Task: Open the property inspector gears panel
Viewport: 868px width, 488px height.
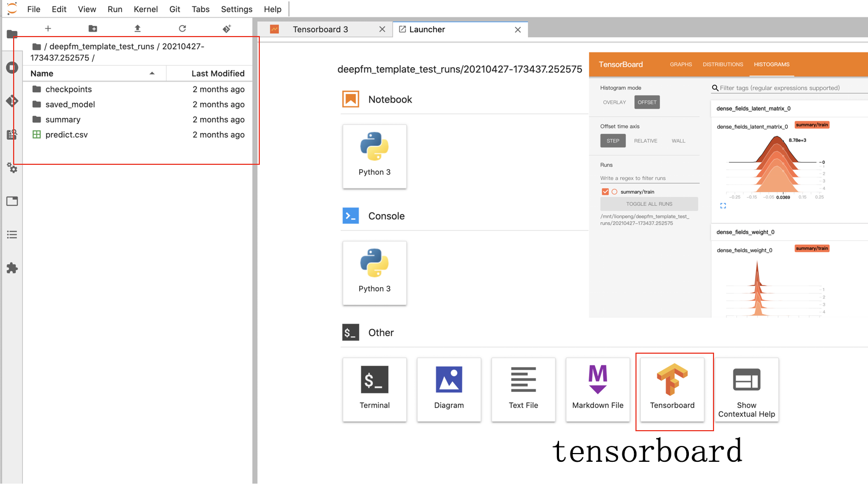Action: pyautogui.click(x=12, y=168)
